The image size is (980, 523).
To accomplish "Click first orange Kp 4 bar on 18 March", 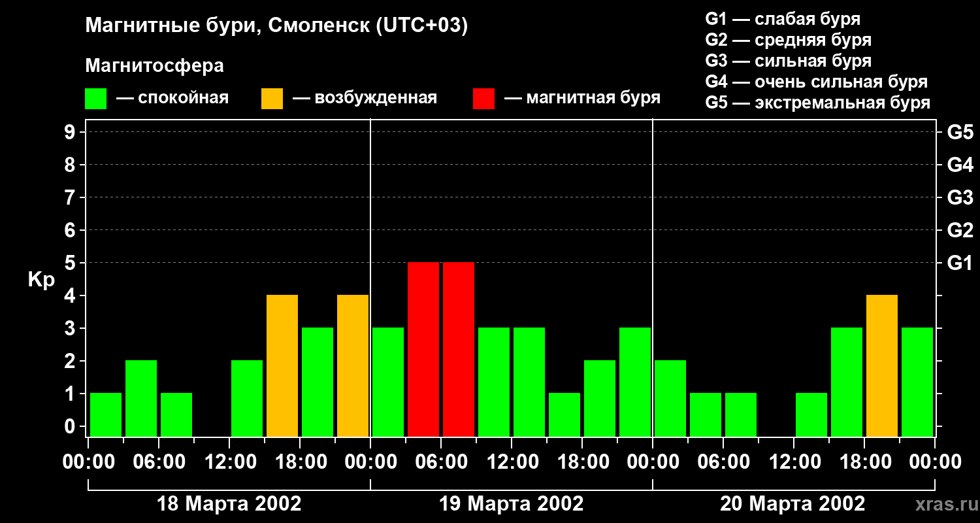I will coord(282,365).
